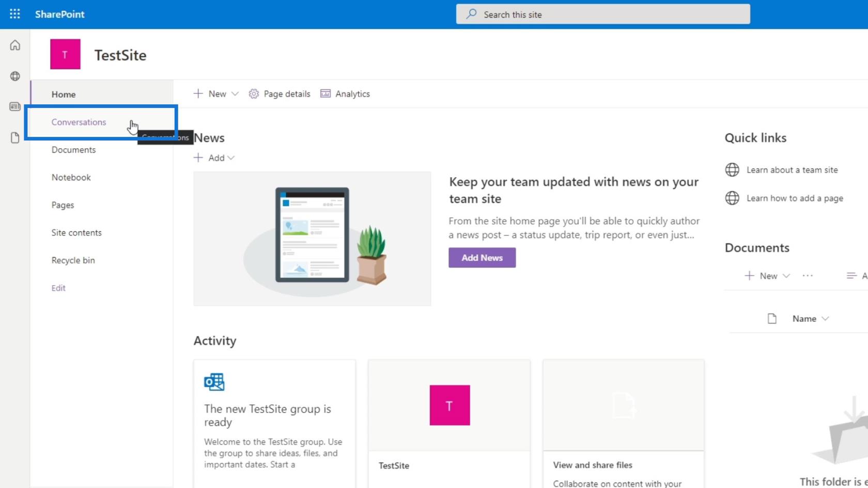
Task: Expand the Name column dropdown
Action: pos(825,319)
